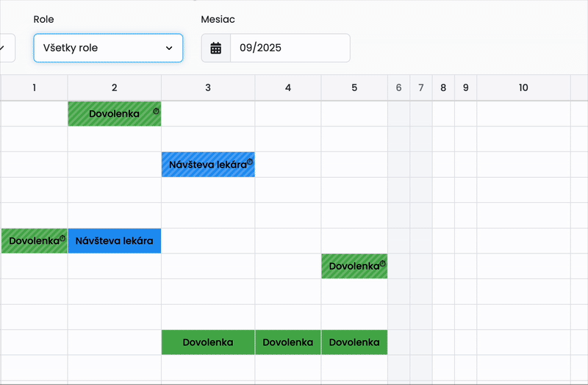Image resolution: width=588 pixels, height=385 pixels.
Task: Select day 1 column header
Action: pos(34,88)
